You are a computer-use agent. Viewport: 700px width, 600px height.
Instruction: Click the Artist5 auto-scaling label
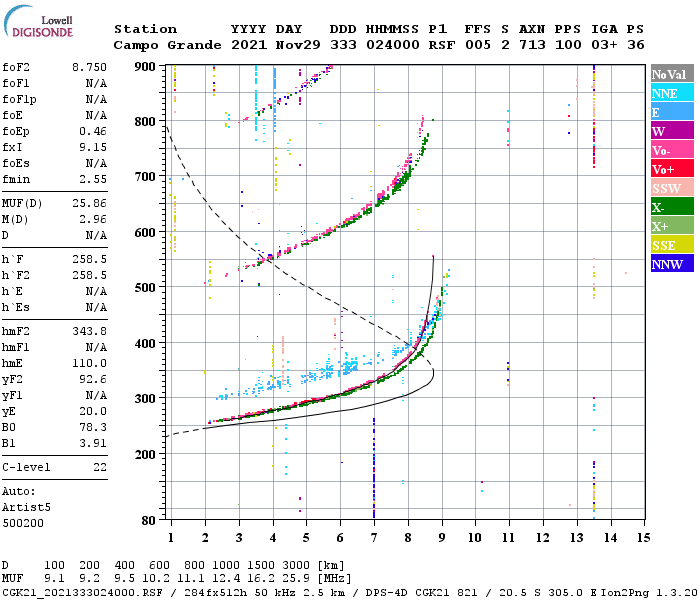click(x=26, y=508)
